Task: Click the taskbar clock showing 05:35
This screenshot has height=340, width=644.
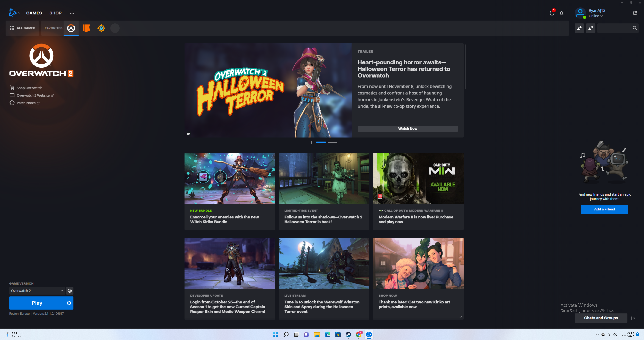Action: (x=627, y=334)
